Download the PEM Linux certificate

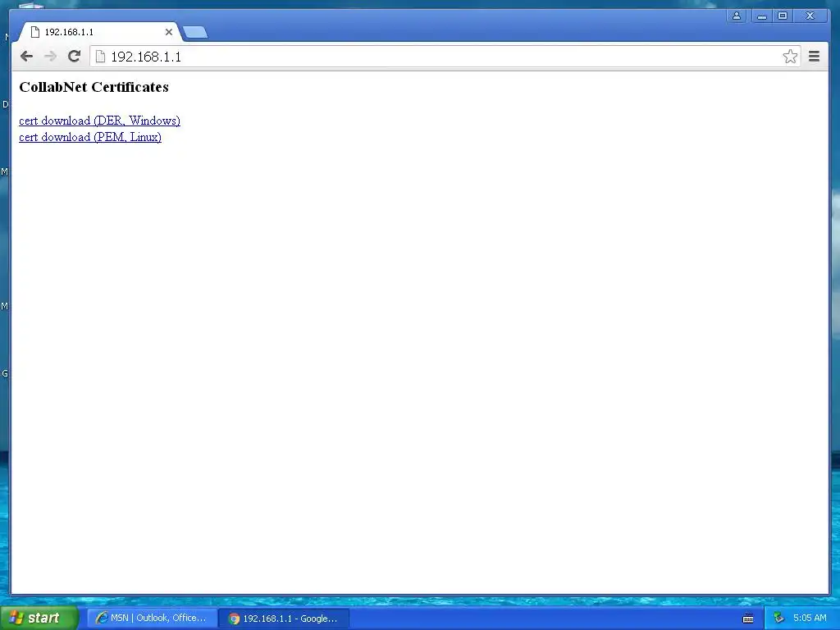[x=90, y=137]
